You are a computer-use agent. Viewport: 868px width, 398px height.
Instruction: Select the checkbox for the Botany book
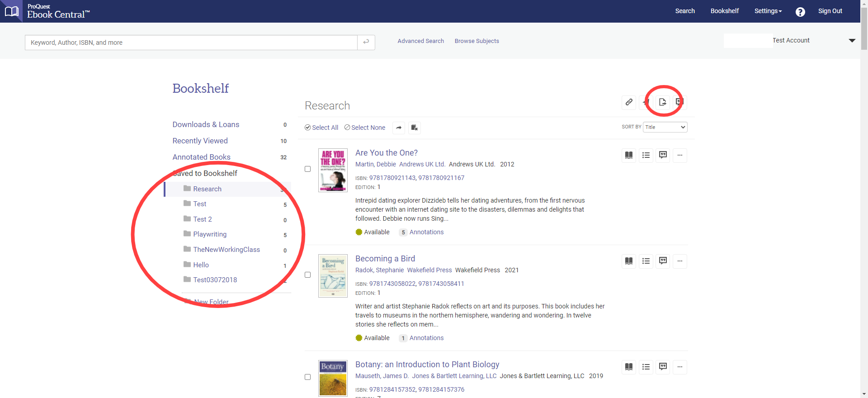pyautogui.click(x=308, y=377)
